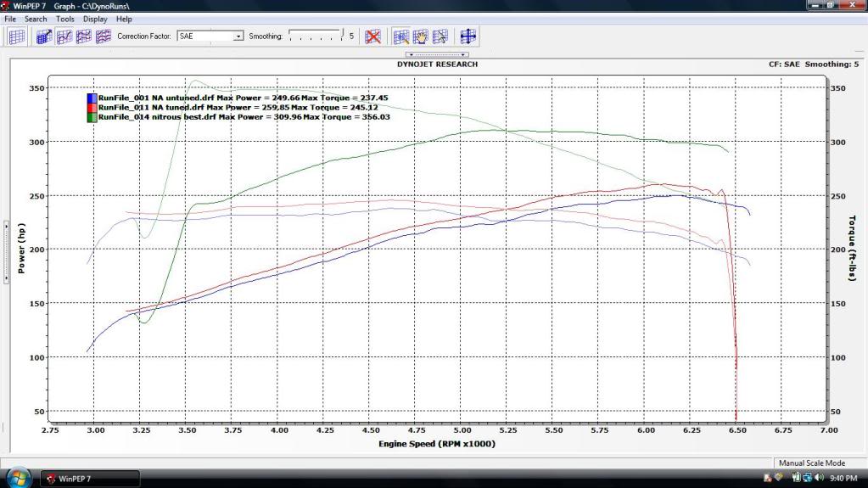Click the network computers tray icon
This screenshot has width=868, height=488.
pos(808,478)
